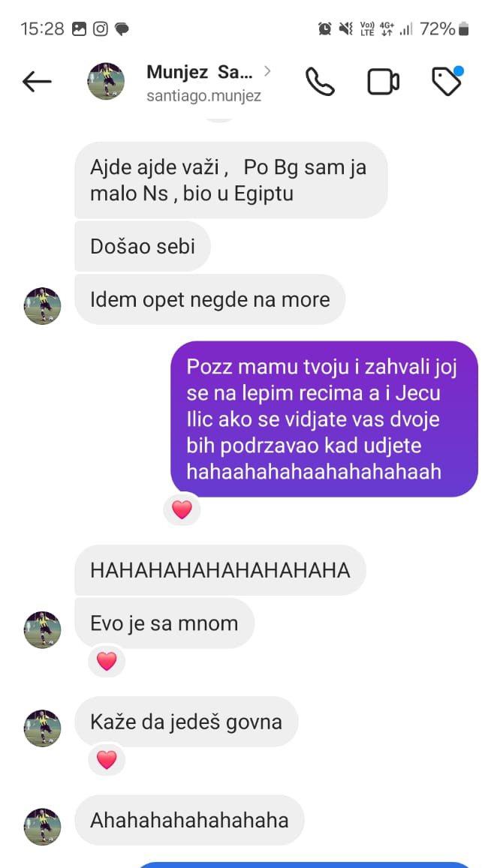The image size is (488, 868).
Task: Tap heart reaction under 'Kaže da jedeš govna'
Action: pos(107,759)
